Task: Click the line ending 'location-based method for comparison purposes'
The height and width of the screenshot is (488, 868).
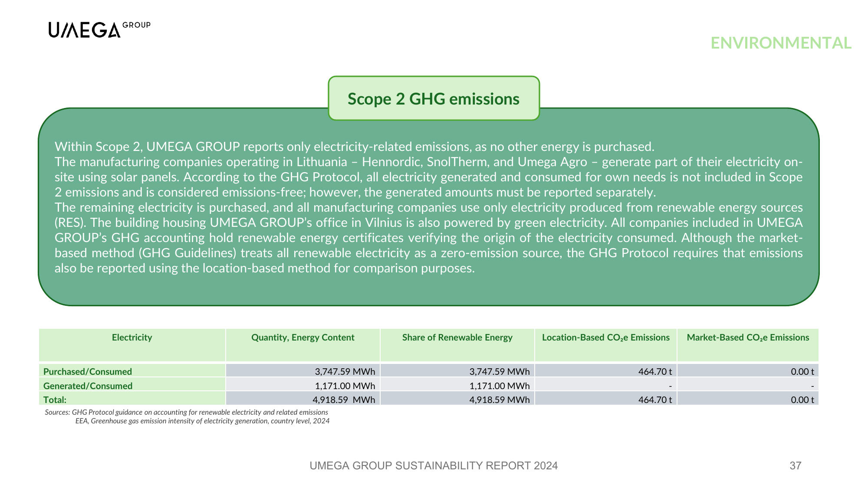Action: coord(265,268)
